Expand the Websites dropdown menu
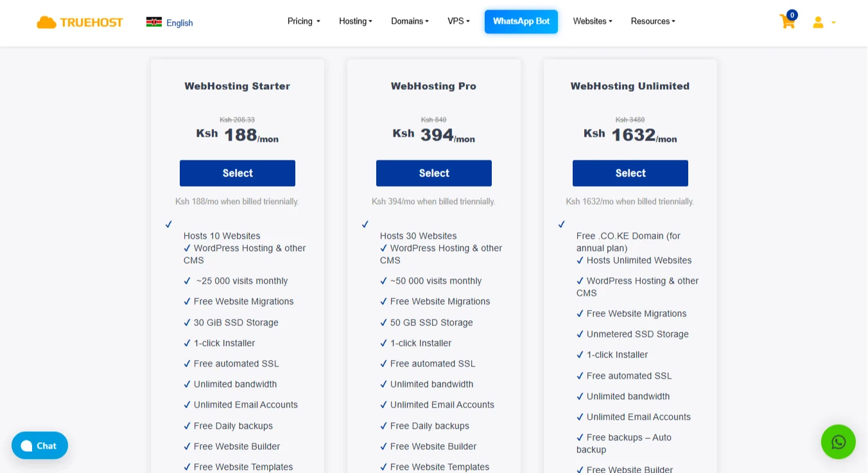 [x=593, y=21]
